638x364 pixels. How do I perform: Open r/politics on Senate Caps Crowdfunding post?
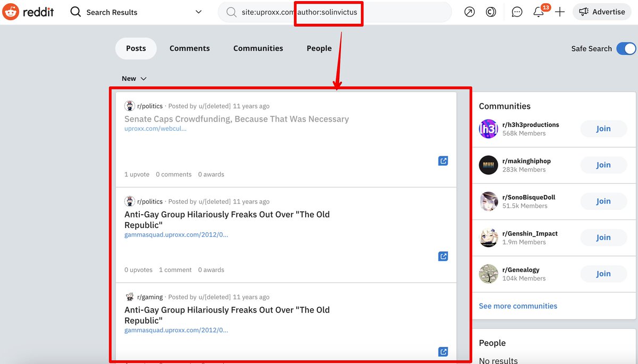[150, 106]
